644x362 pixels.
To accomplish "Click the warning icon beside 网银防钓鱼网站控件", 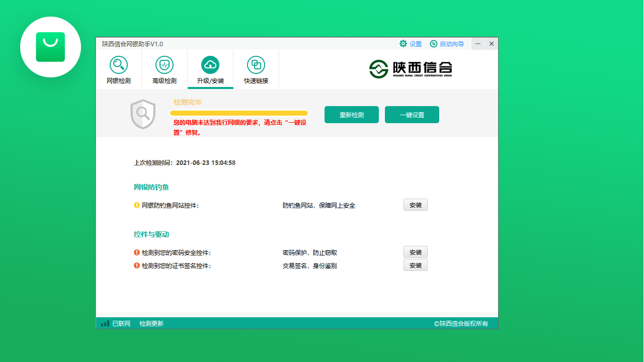I will click(x=136, y=205).
